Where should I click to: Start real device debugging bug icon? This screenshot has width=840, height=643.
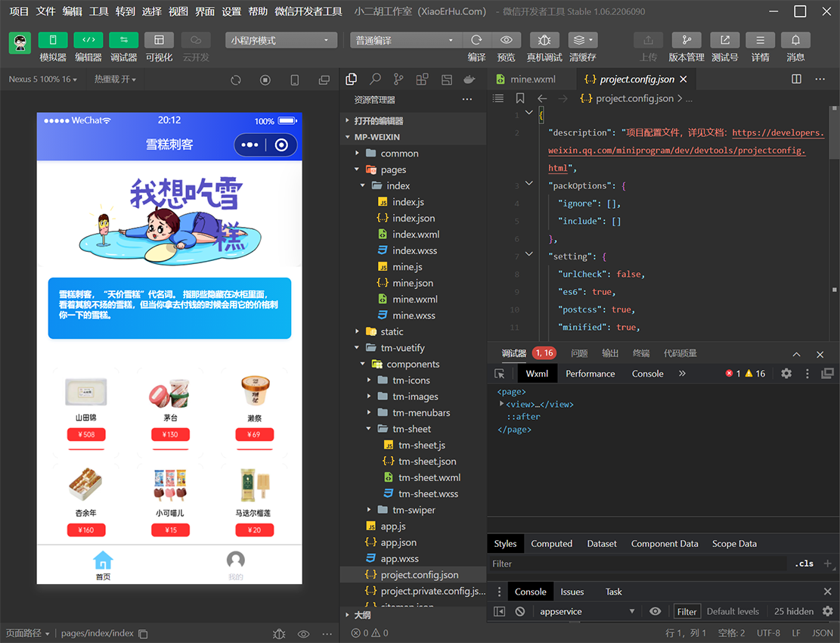pos(544,40)
